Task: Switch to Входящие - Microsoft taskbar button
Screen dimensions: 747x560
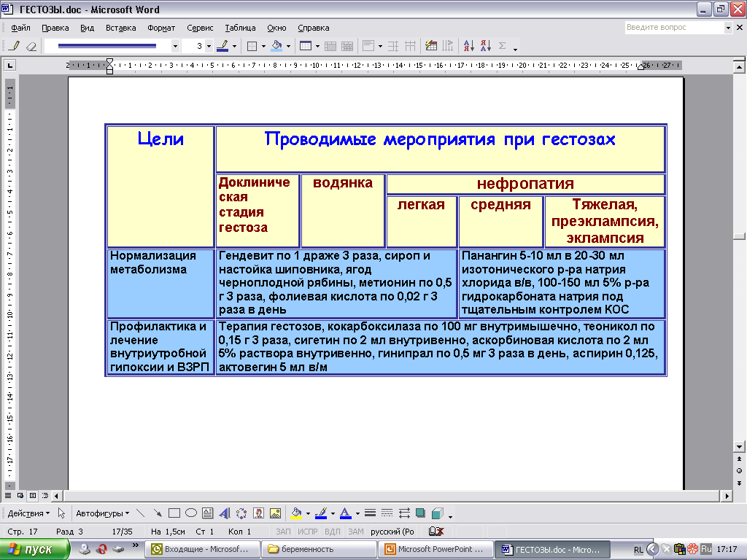Action: pos(204,549)
